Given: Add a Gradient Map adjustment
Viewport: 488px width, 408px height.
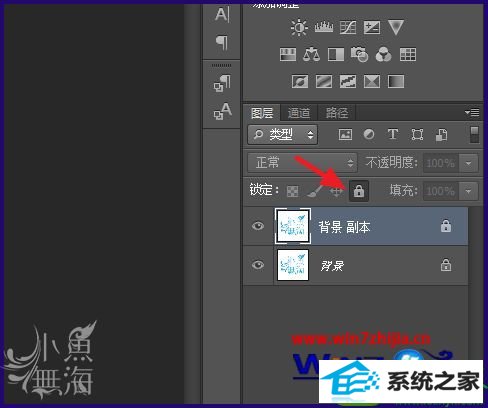Looking at the screenshot, I should tap(396, 81).
